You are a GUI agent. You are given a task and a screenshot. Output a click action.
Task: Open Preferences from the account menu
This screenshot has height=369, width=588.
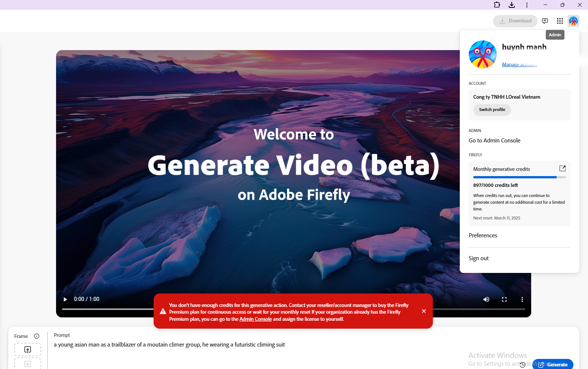(x=483, y=236)
